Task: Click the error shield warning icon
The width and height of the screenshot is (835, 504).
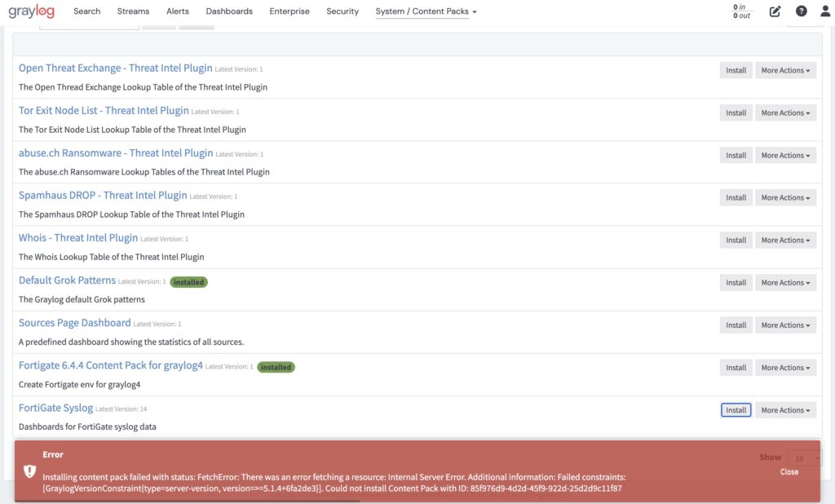Action: coord(30,471)
